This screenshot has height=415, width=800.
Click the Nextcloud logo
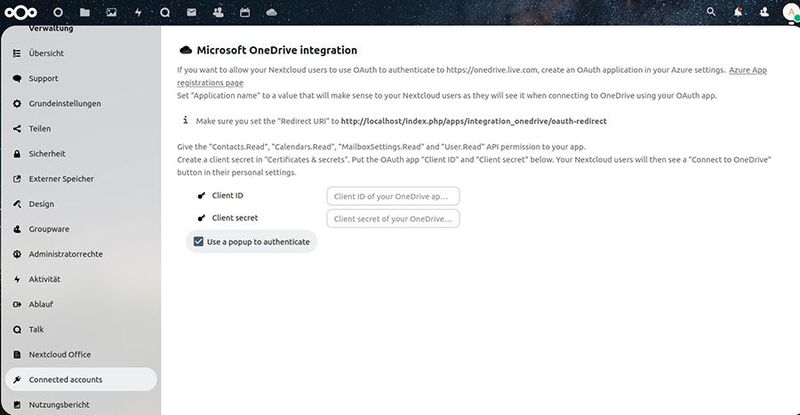click(20, 12)
